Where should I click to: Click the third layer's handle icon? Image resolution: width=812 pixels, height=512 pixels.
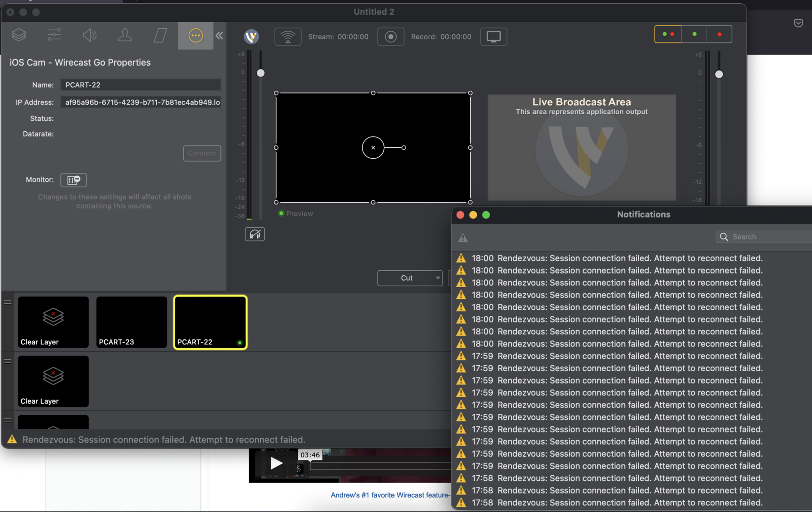coord(8,420)
